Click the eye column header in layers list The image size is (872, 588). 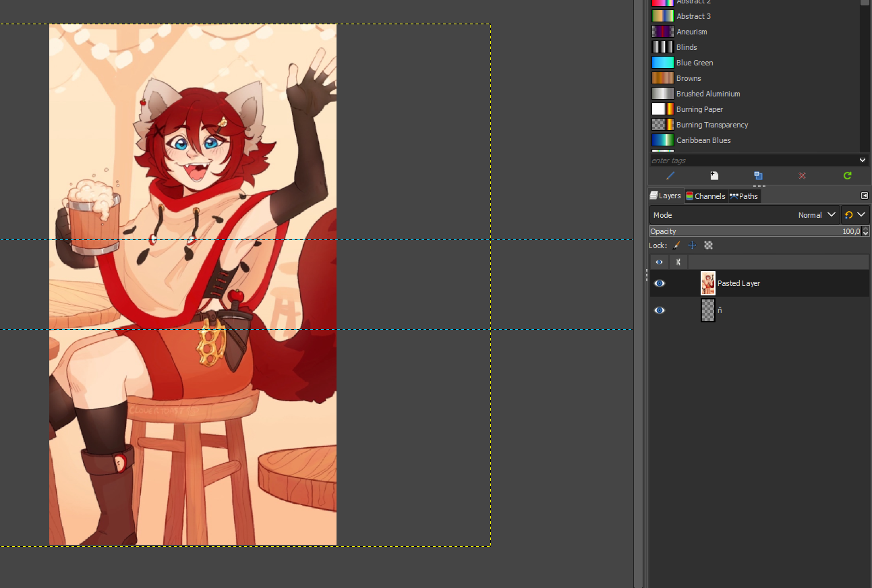pos(660,262)
